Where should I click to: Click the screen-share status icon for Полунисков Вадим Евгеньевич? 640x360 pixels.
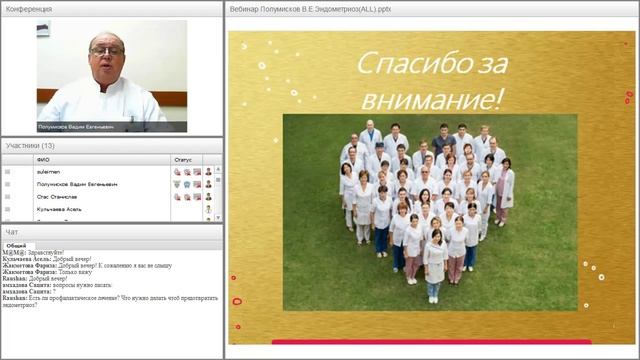(197, 184)
